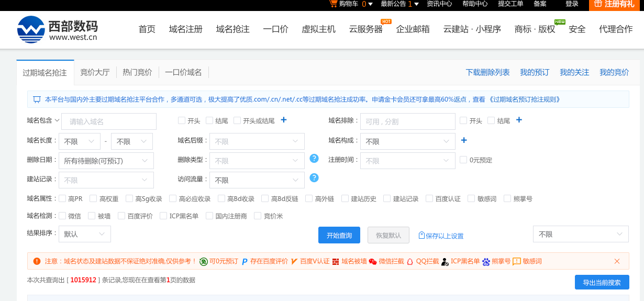Image resolution: width=644 pixels, height=301 pixels.
Task: Click the 登录 link in top bar
Action: point(572,4)
